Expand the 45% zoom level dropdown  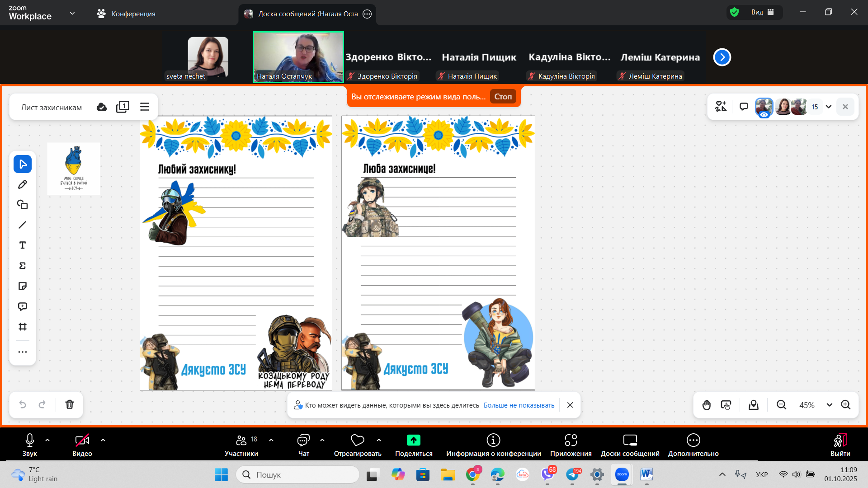pos(830,405)
